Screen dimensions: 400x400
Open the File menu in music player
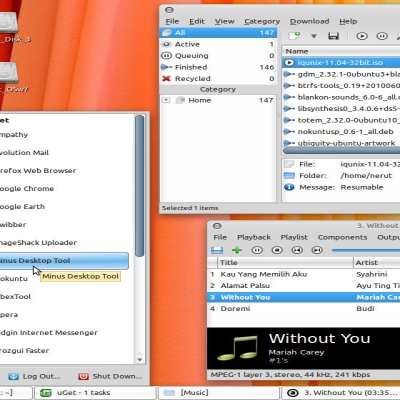[x=220, y=237]
